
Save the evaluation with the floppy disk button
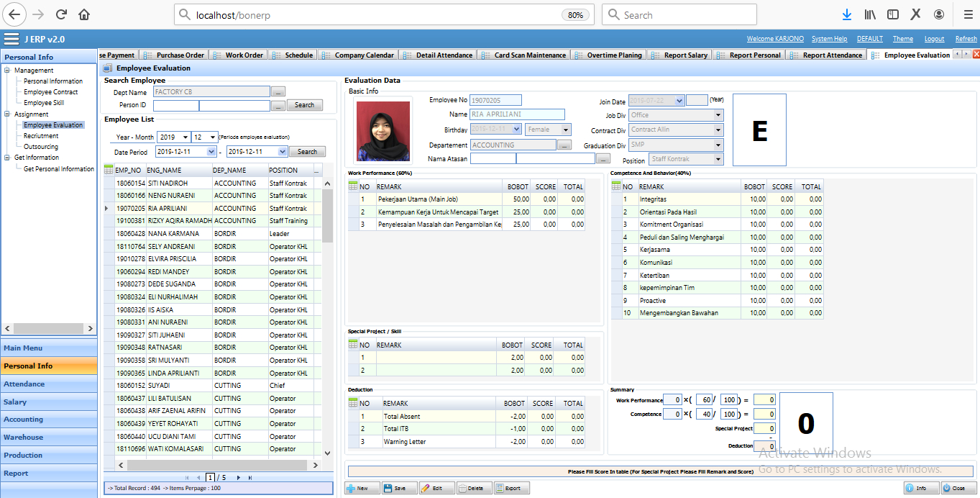pyautogui.click(x=399, y=488)
